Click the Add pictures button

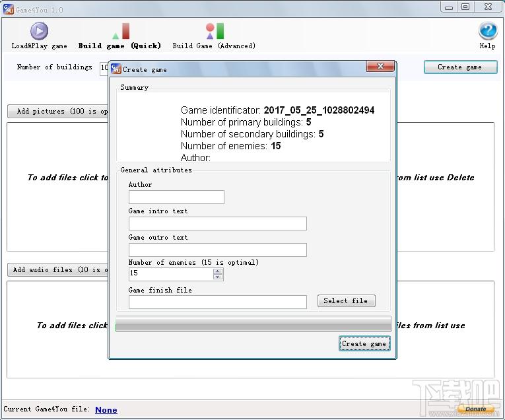point(58,112)
